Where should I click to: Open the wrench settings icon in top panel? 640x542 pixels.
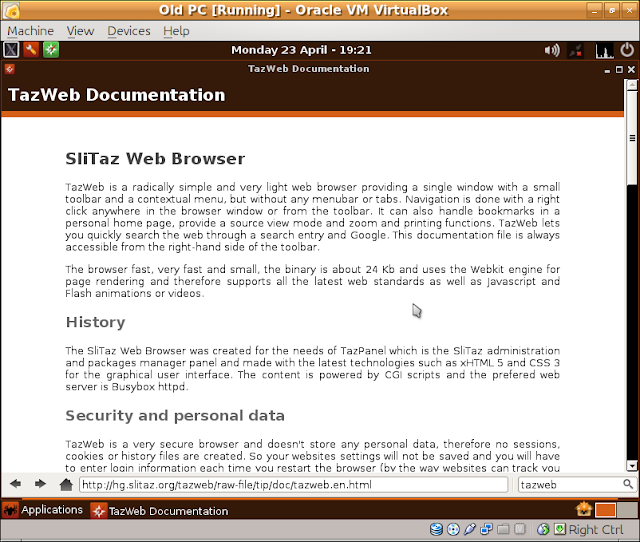[31, 50]
